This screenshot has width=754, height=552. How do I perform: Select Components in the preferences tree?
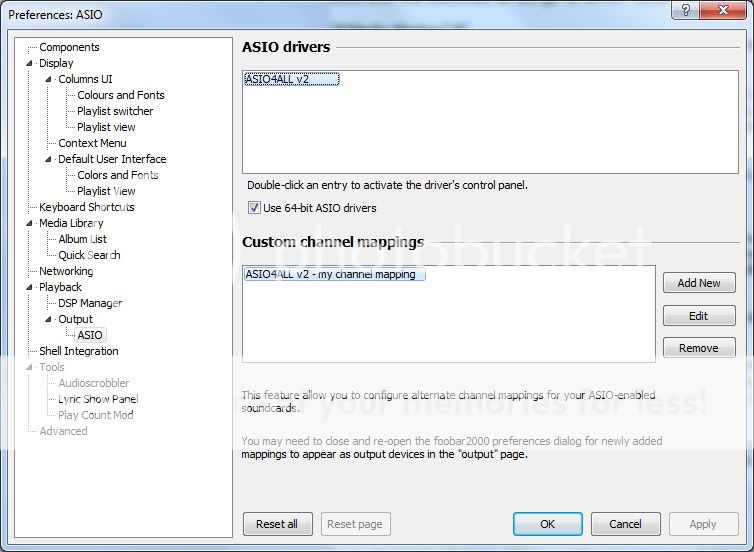coord(69,47)
